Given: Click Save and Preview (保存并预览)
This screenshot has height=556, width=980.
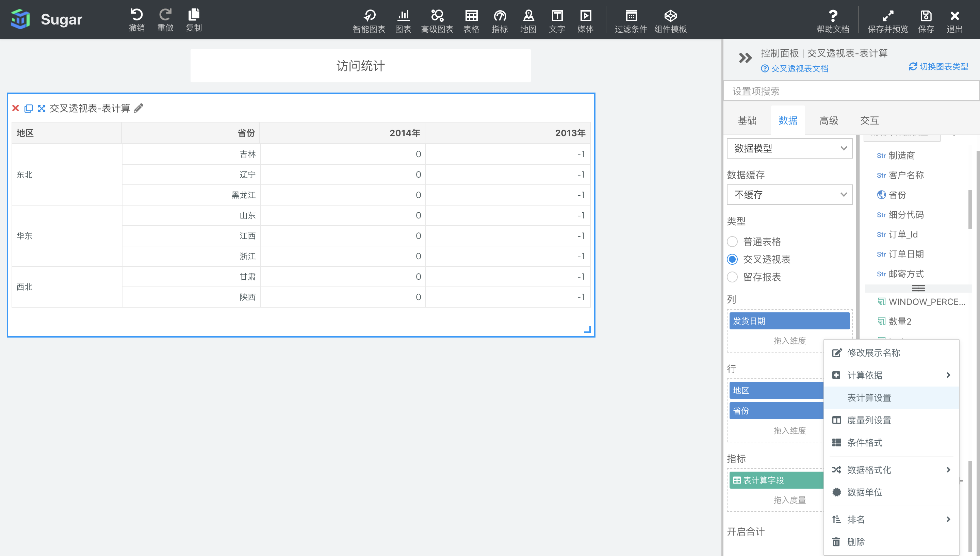Looking at the screenshot, I should pos(887,21).
